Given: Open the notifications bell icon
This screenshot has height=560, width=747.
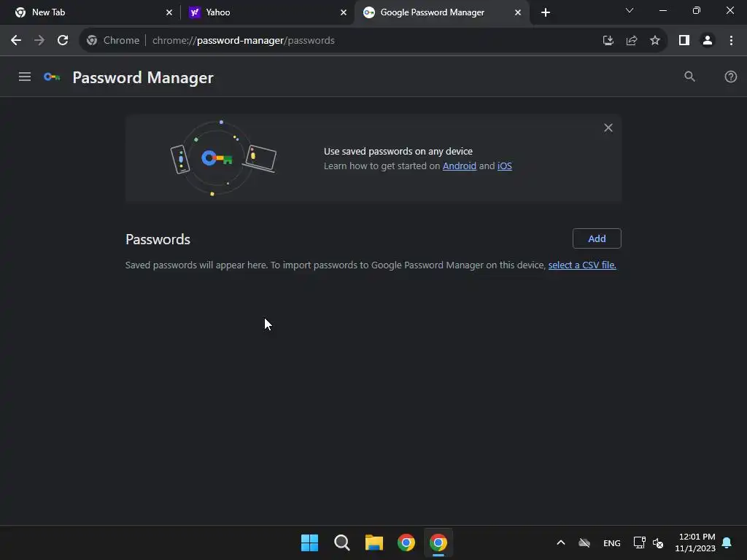Looking at the screenshot, I should point(727,542).
